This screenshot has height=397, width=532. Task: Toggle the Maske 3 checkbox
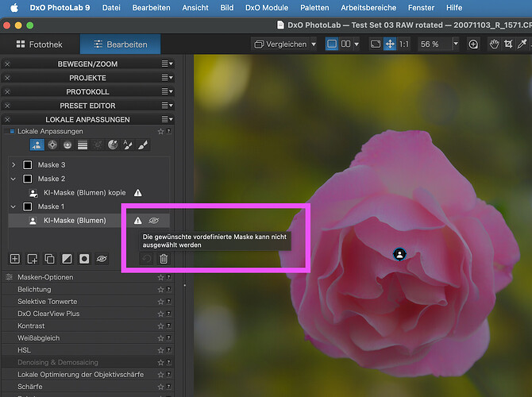(27, 164)
